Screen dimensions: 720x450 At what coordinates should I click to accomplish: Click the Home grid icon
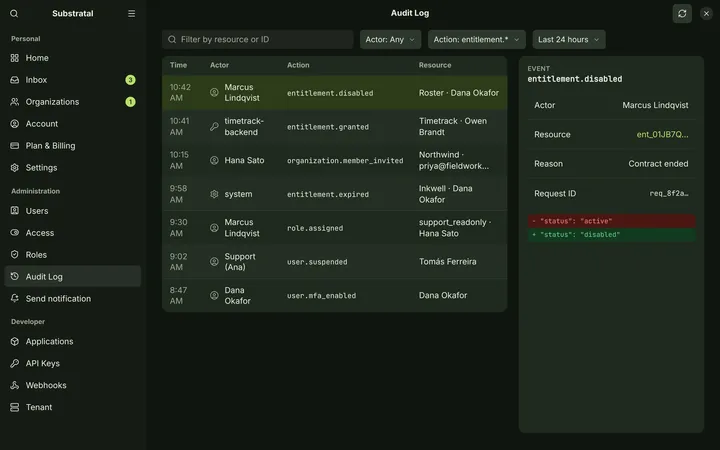click(x=15, y=58)
